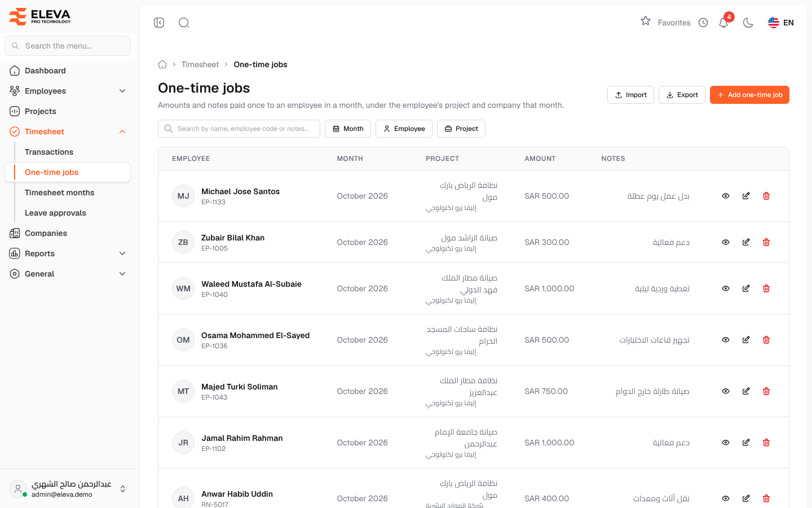The height and width of the screenshot is (508, 812).
Task: Open Projects in sidebar
Action: pyautogui.click(x=68, y=111)
